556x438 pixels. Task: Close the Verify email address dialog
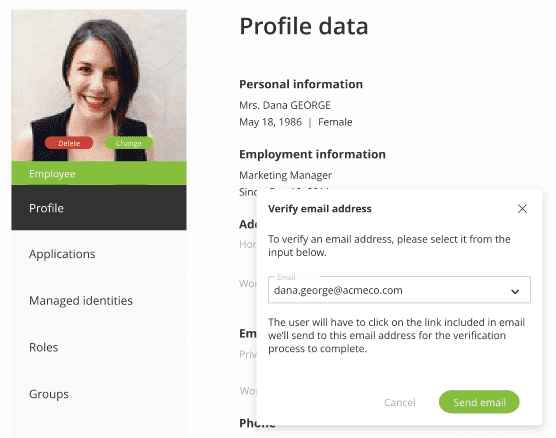[x=522, y=209]
